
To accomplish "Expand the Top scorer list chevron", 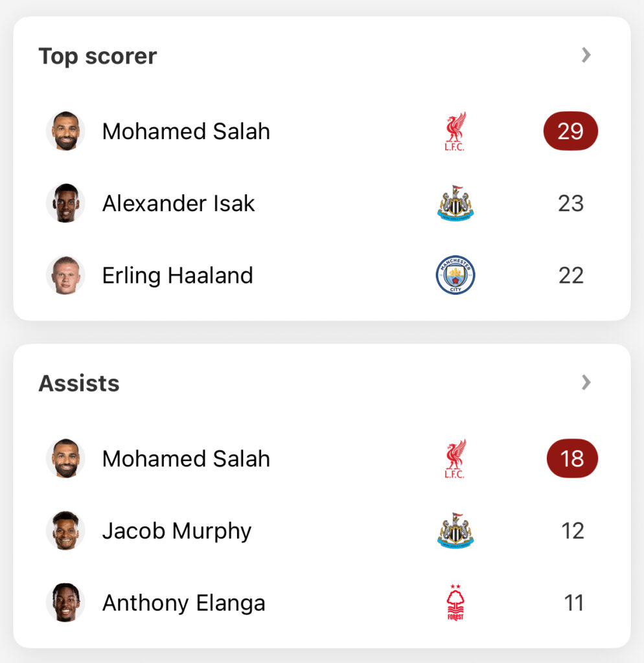I will (586, 55).
